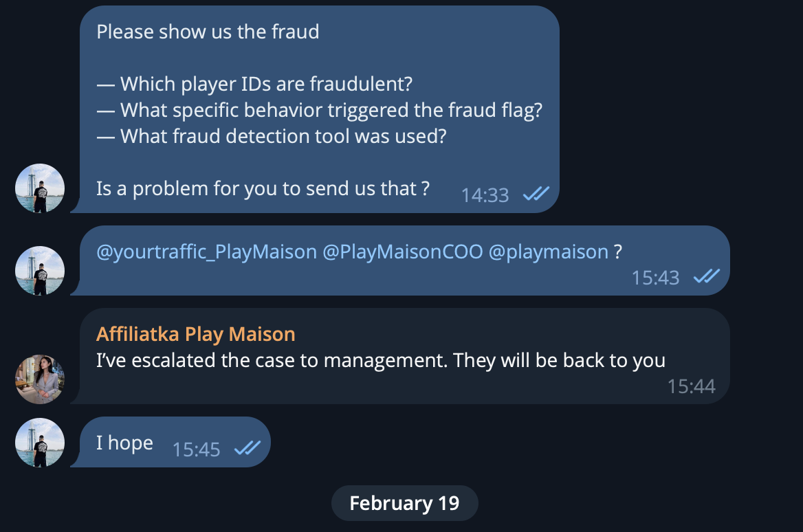The height and width of the screenshot is (532, 803).
Task: Click the "Affiliatka Play Maison" sender name
Action: [196, 334]
